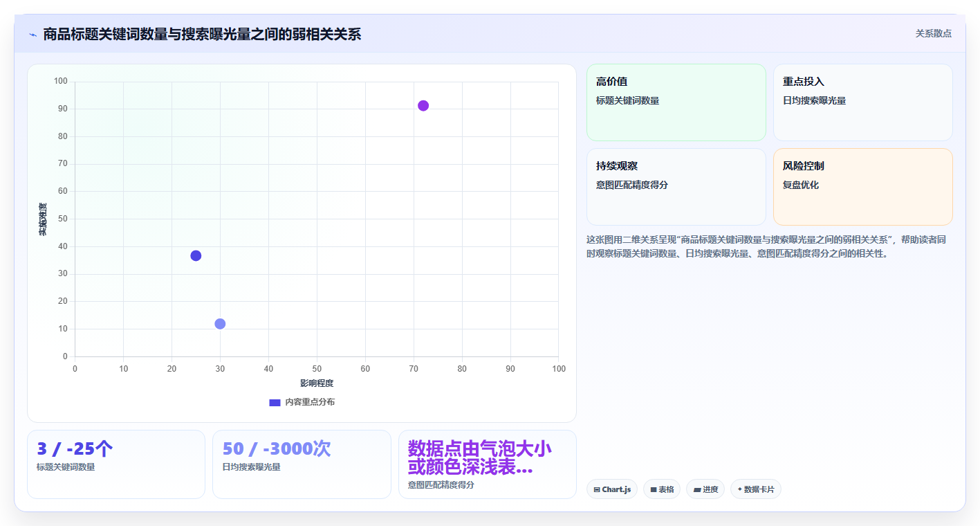This screenshot has height=526, width=980.
Task: Click the description paragraph starting 这张图用二维关系
Action: click(766, 246)
